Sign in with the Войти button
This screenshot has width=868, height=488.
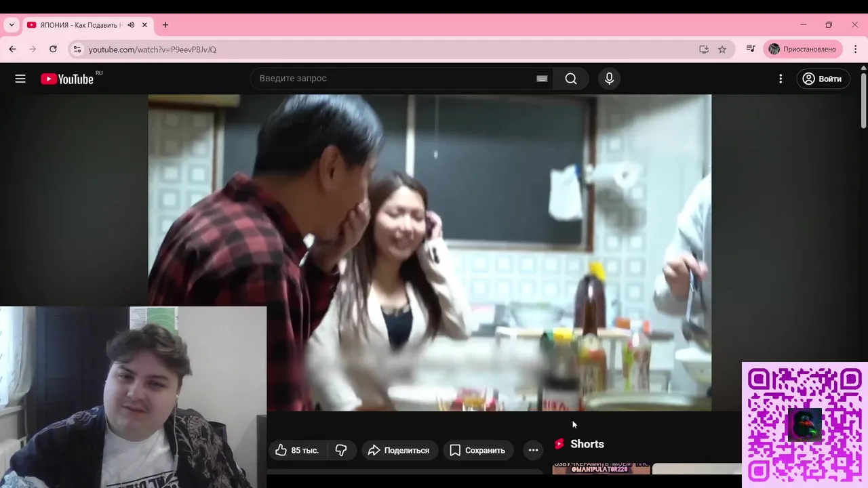[x=823, y=79]
